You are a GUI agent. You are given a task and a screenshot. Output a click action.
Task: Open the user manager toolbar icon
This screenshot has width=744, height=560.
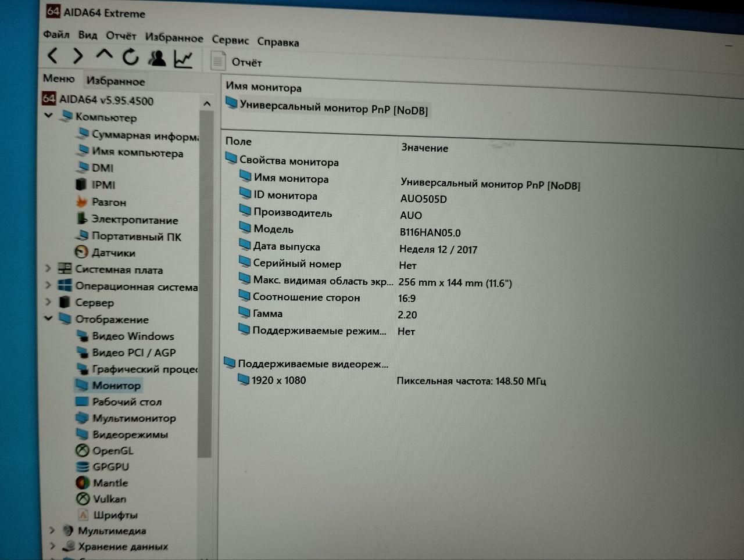157,58
